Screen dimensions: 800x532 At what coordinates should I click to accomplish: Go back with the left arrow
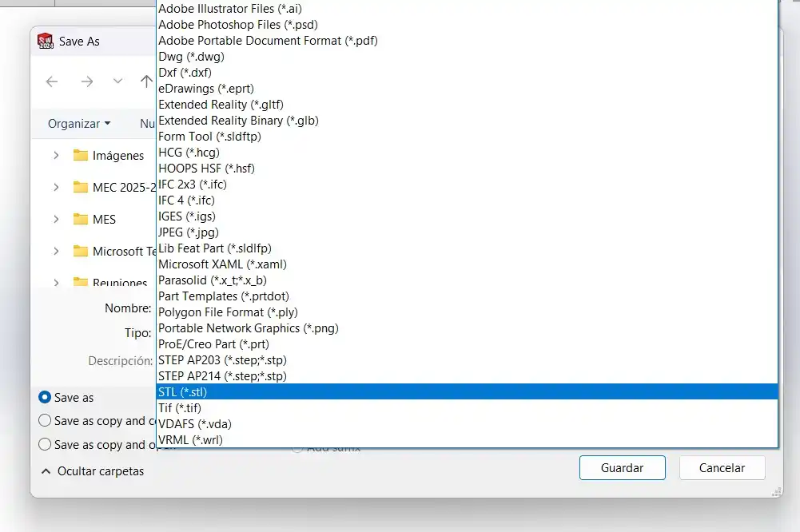coord(51,81)
